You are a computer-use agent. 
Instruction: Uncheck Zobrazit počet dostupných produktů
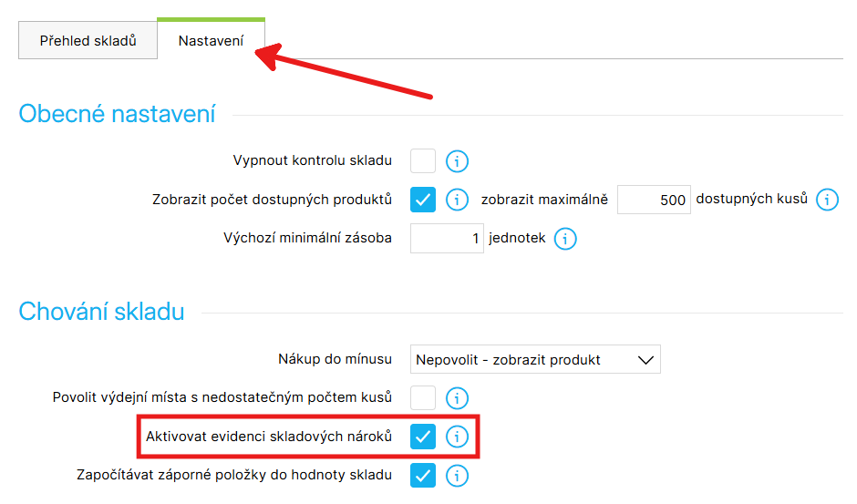423,200
